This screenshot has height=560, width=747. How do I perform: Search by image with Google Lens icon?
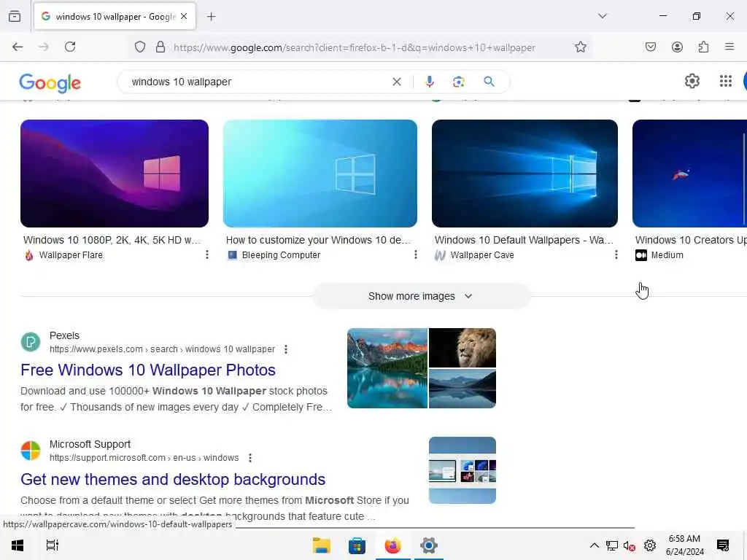(458, 82)
